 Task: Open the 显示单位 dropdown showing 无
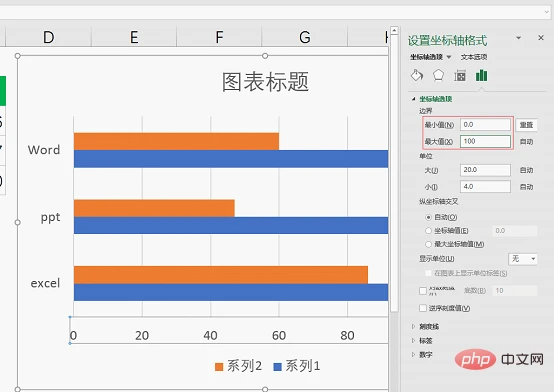[x=523, y=259]
